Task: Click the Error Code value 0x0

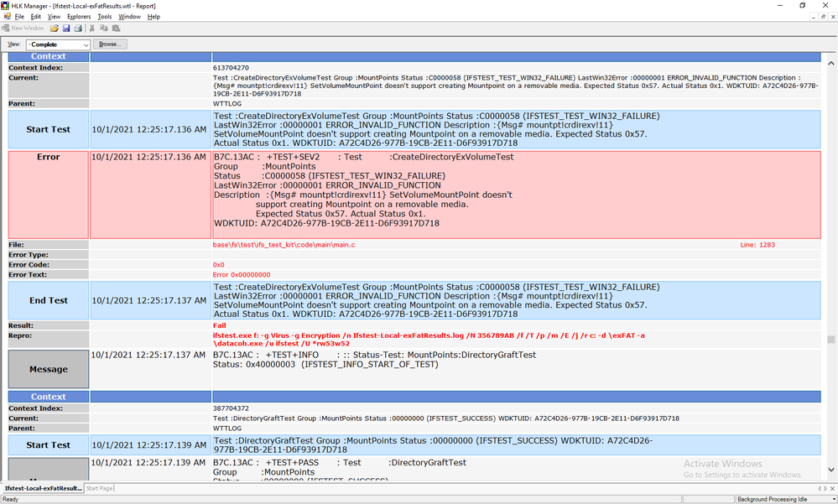Action: [219, 265]
